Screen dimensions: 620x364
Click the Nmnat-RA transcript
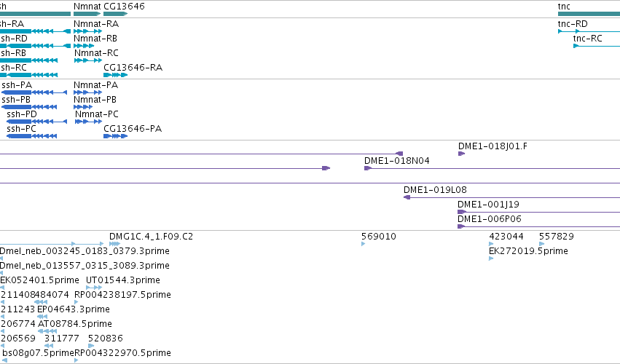pos(87,31)
